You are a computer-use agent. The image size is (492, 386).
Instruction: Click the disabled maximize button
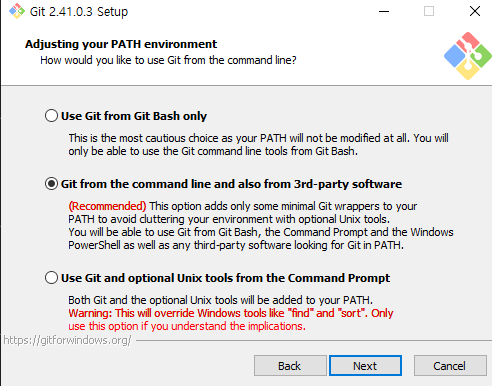(429, 11)
